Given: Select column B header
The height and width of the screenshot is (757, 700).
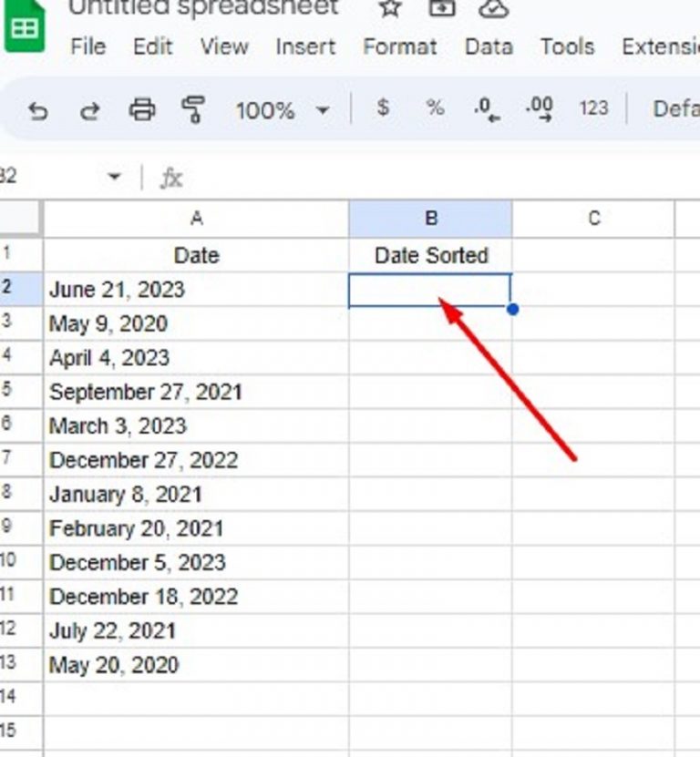Looking at the screenshot, I should [x=430, y=218].
